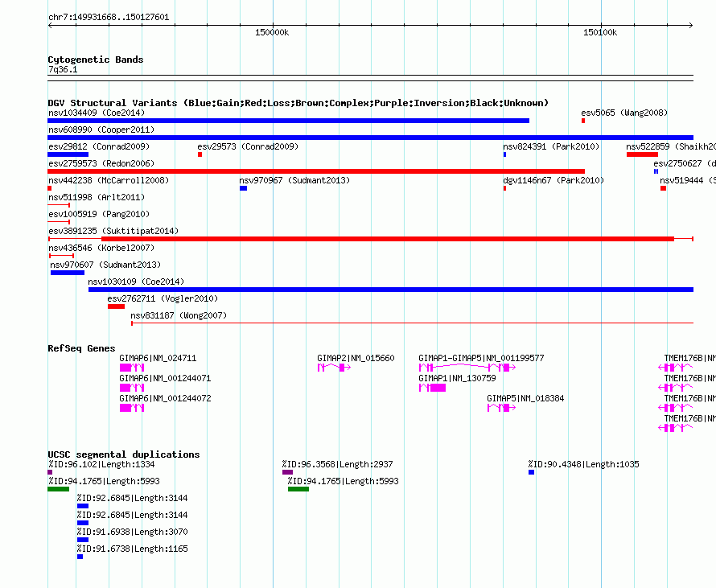Click the esv2750627 small blue marker
This screenshot has height=588, width=716.
[656, 171]
